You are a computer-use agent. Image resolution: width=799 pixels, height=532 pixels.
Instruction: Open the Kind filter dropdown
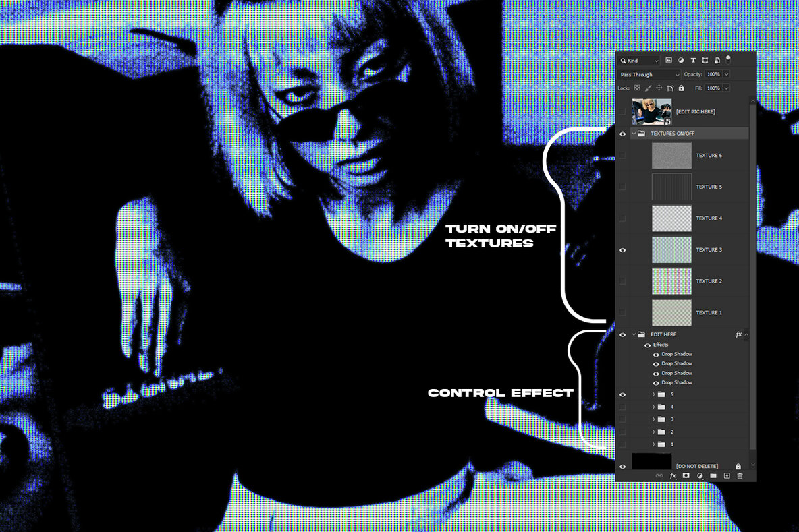pos(638,61)
